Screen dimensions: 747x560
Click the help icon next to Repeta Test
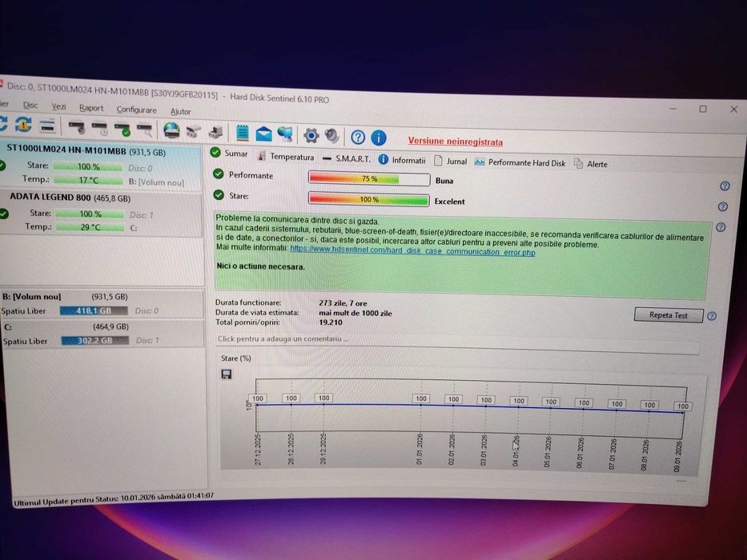[x=712, y=316]
